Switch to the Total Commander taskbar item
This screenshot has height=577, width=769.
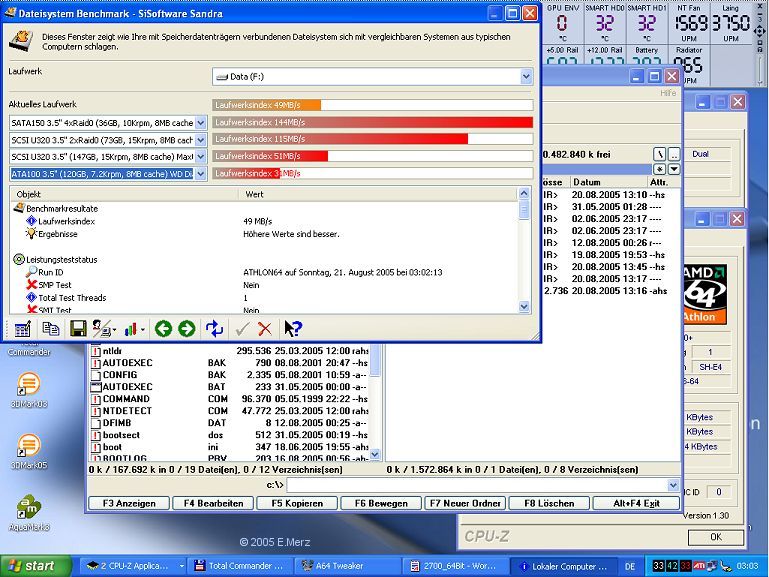point(242,566)
